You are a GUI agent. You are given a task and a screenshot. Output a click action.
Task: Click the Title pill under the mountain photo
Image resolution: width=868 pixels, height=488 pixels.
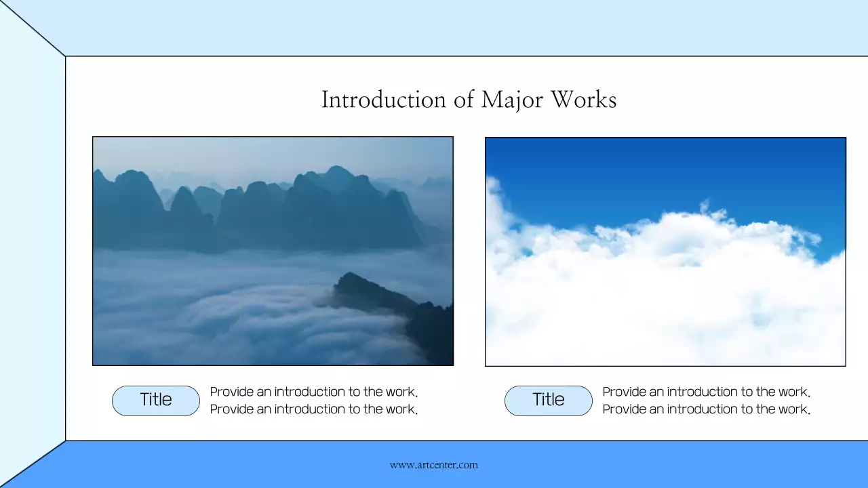[156, 401]
